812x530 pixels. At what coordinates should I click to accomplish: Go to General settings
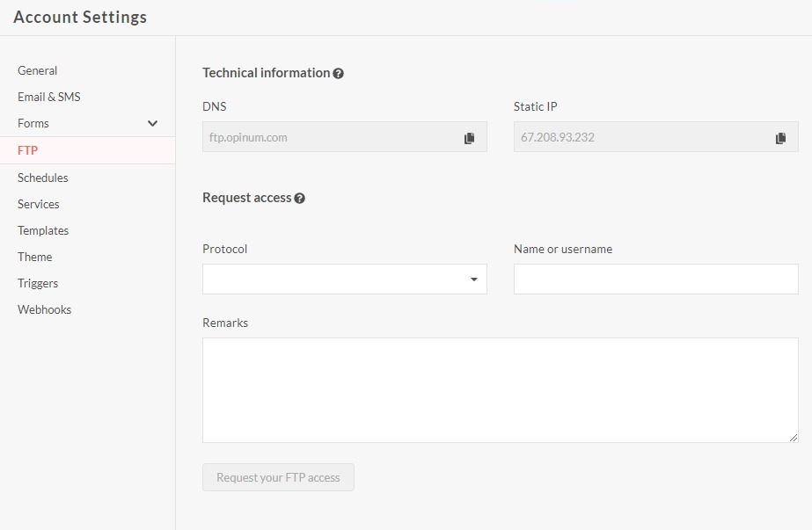[x=38, y=70]
